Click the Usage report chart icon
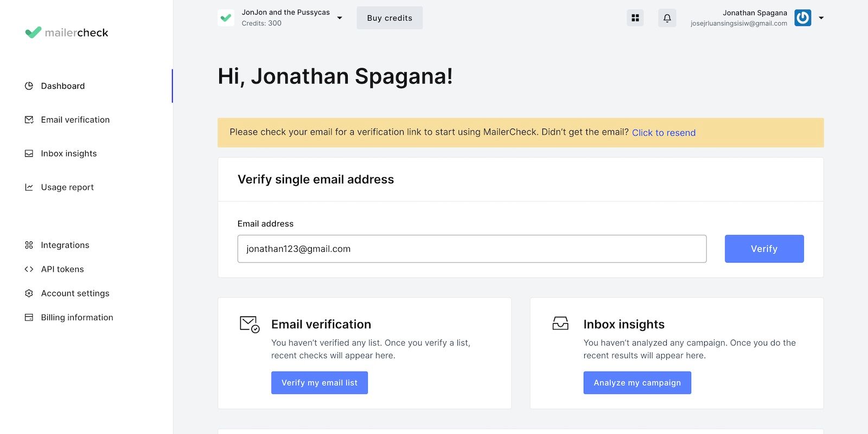 tap(29, 187)
